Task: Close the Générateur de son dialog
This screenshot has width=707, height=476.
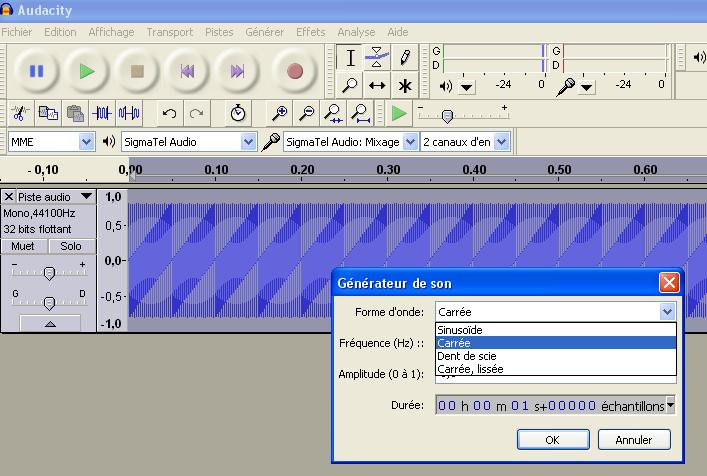Action: click(669, 283)
